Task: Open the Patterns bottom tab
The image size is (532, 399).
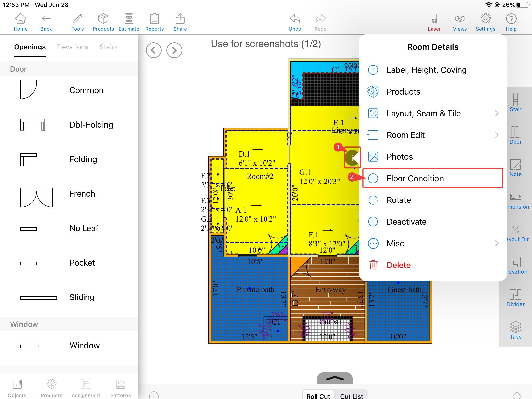Action: coord(120,388)
